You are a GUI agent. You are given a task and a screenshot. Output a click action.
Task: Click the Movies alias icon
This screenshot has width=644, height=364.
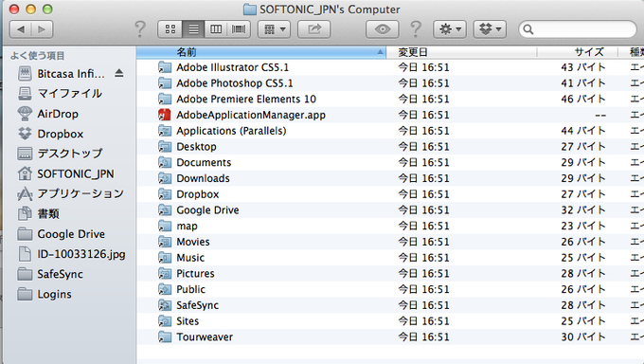[165, 242]
